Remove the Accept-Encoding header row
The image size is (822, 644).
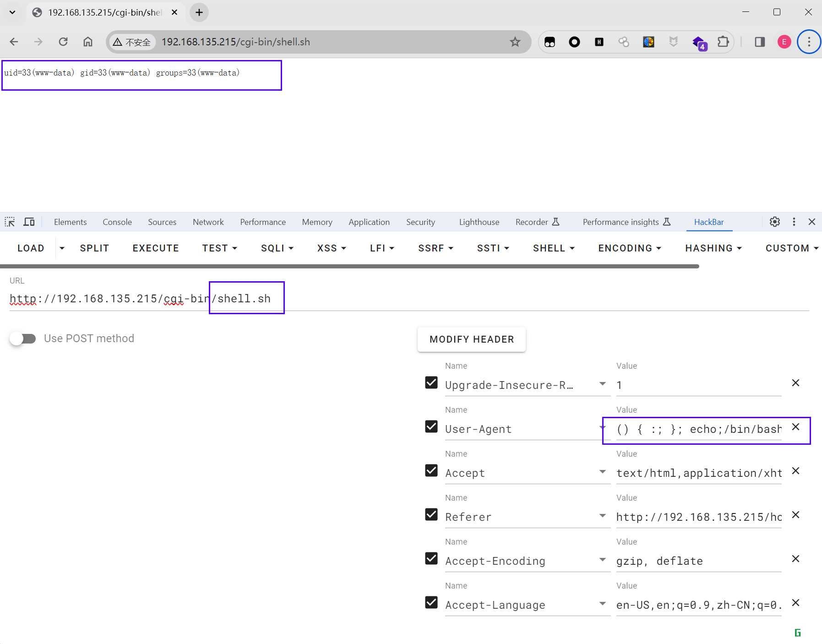[796, 559]
